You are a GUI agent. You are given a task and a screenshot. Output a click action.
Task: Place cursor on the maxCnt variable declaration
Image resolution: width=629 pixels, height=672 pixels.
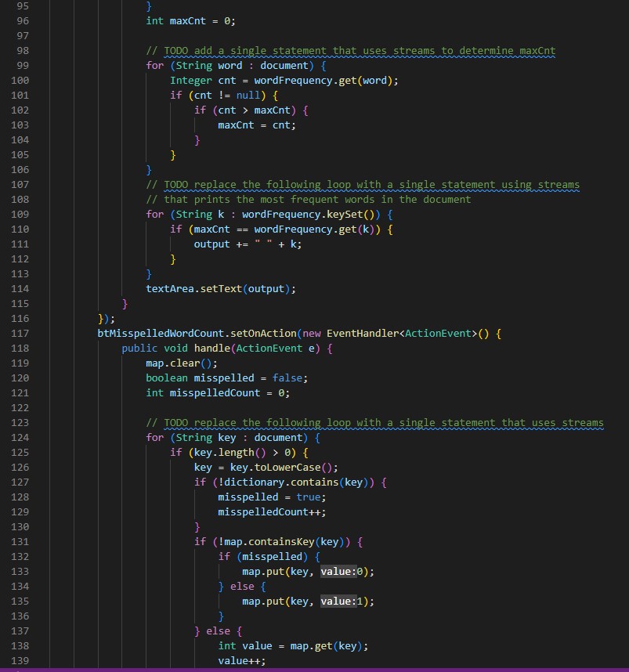point(189,20)
